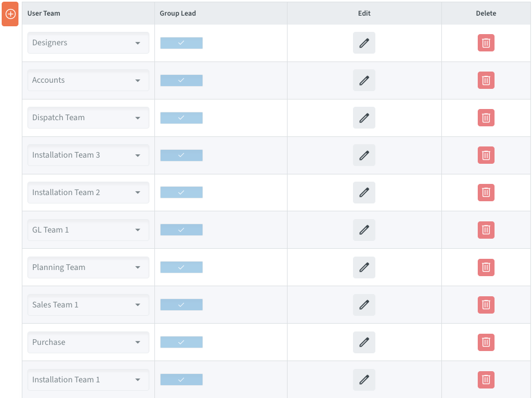The image size is (532, 398).
Task: Click the Group Lead column header
Action: (178, 13)
